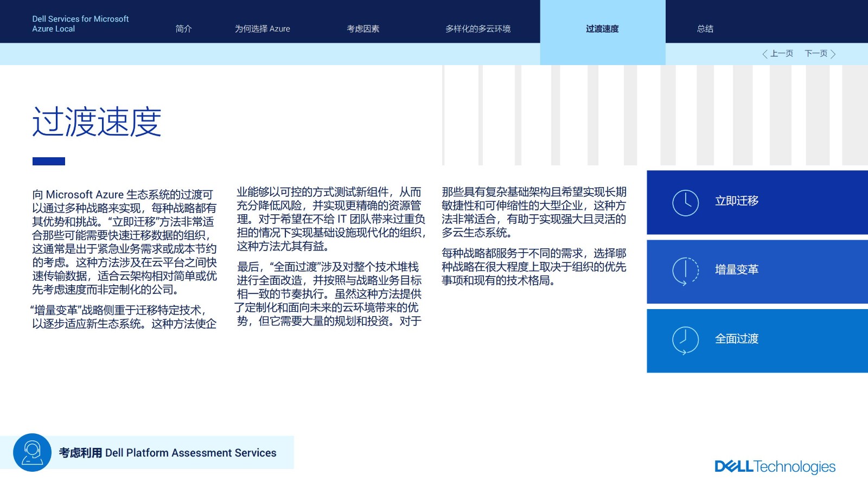Click the left chevron next to 上一页
The image size is (868, 488).
pos(764,54)
